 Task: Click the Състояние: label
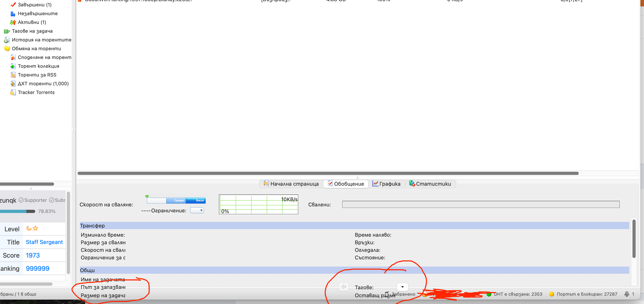[370, 257]
